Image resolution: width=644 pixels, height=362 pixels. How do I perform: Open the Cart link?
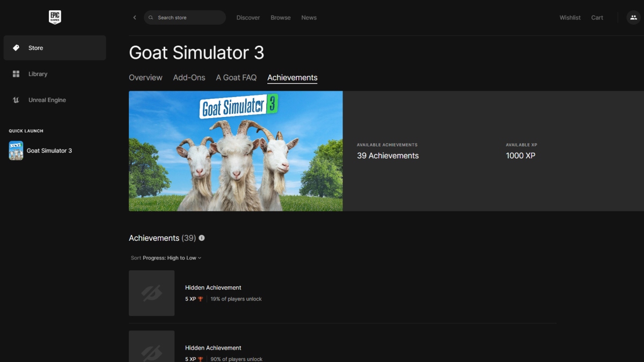(597, 18)
